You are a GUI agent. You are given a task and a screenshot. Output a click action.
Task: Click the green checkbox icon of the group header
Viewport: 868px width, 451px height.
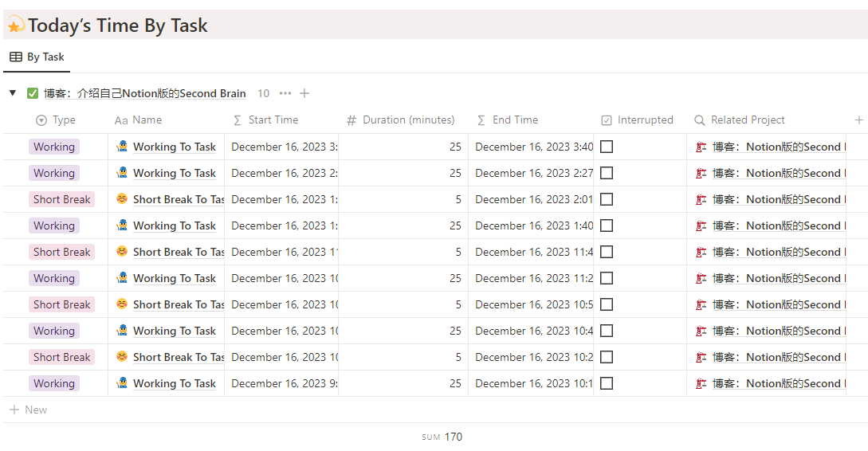33,93
